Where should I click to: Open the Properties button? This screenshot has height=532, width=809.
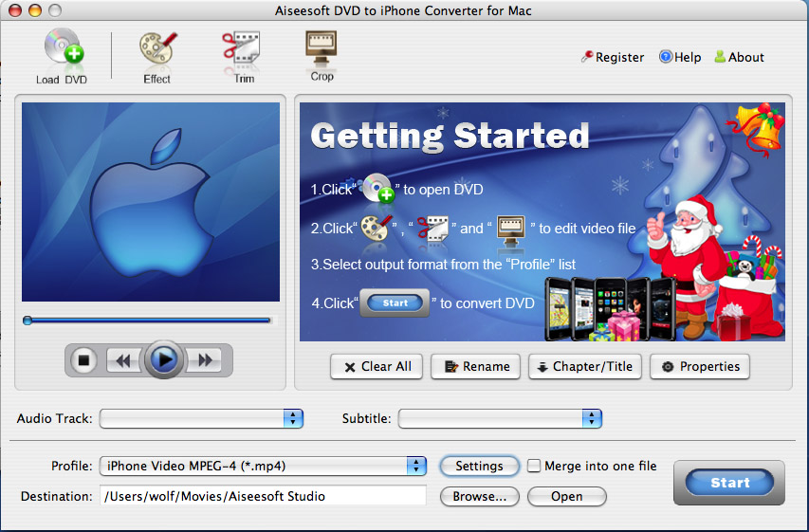700,366
